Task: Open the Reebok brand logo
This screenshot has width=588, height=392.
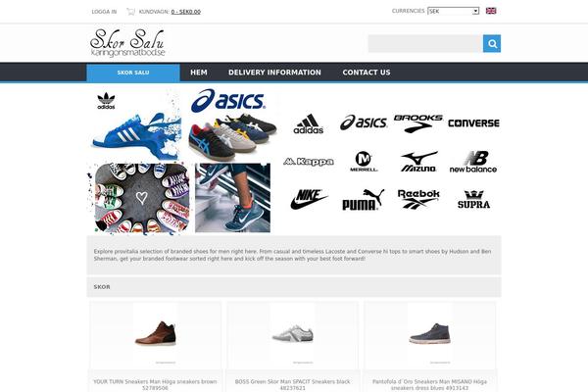Action: pos(418,199)
